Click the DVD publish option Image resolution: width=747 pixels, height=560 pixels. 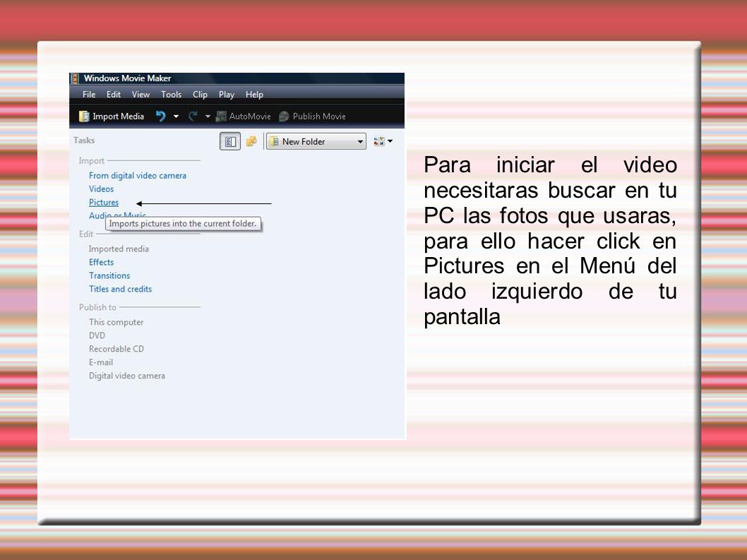(x=97, y=335)
